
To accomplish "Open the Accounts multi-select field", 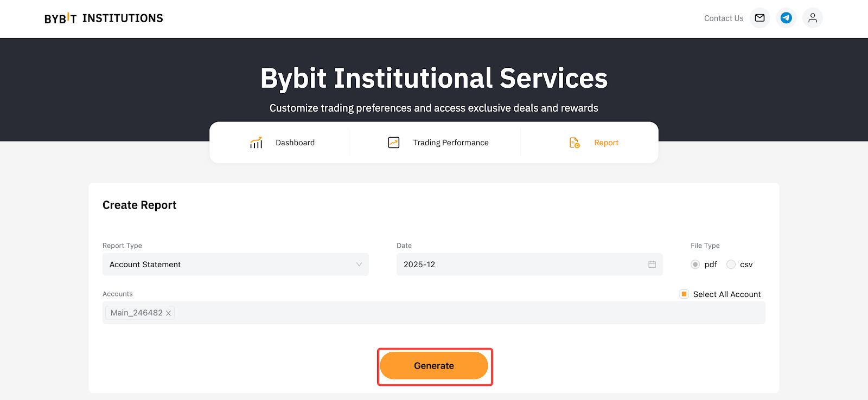I will pyautogui.click(x=467, y=313).
